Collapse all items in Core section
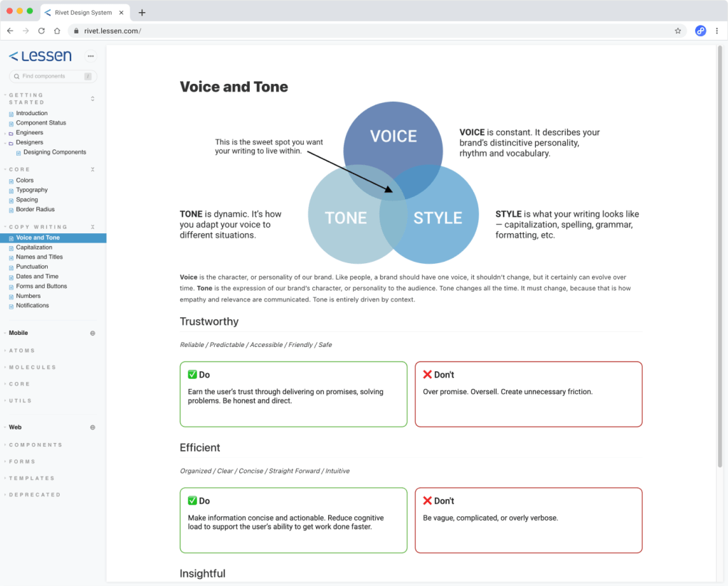The height and width of the screenshot is (586, 728). pos(93,170)
